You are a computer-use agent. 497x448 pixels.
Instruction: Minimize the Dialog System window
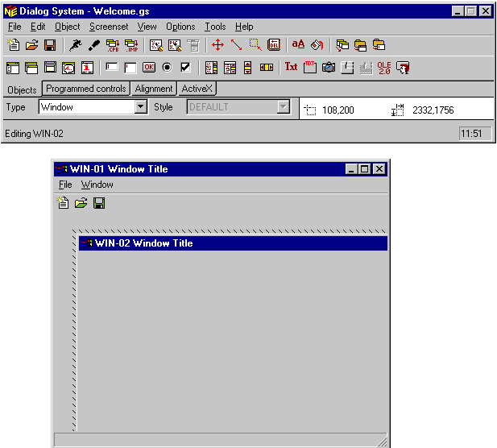(x=458, y=11)
